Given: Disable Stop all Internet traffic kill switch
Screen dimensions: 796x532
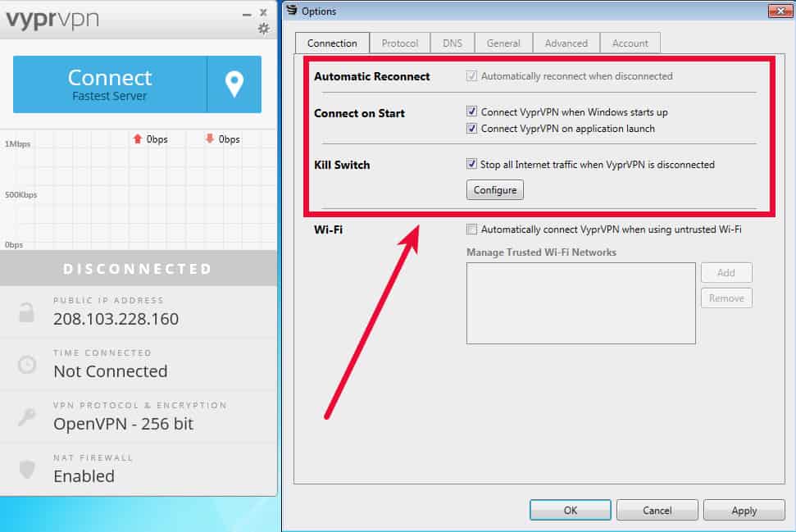Looking at the screenshot, I should pos(471,164).
